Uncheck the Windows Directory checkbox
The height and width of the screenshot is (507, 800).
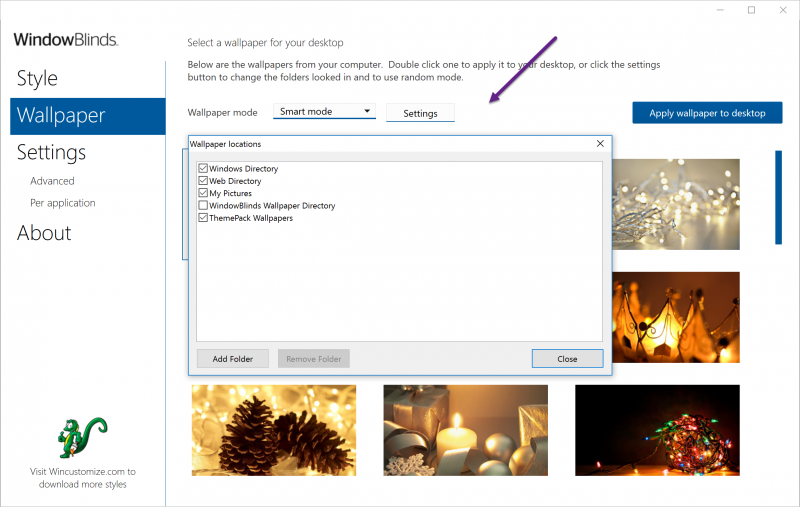coord(203,169)
